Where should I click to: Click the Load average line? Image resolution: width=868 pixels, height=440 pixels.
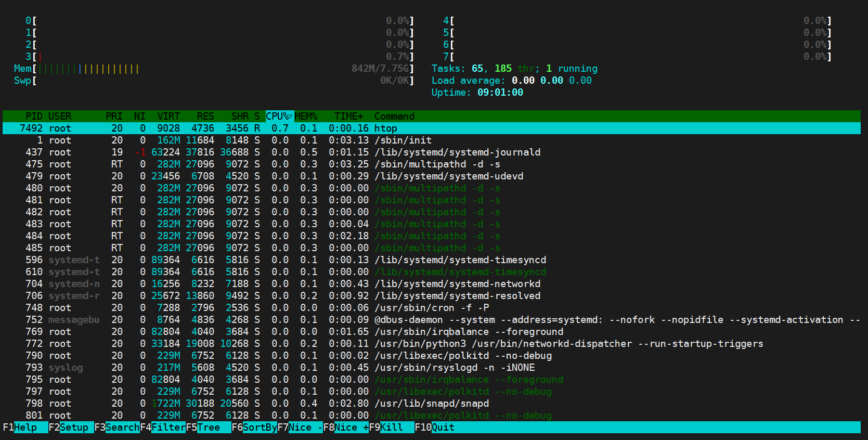[512, 81]
